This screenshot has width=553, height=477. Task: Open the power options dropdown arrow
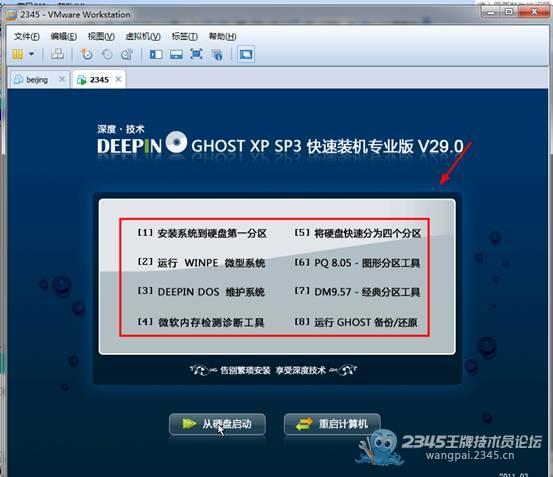31,54
